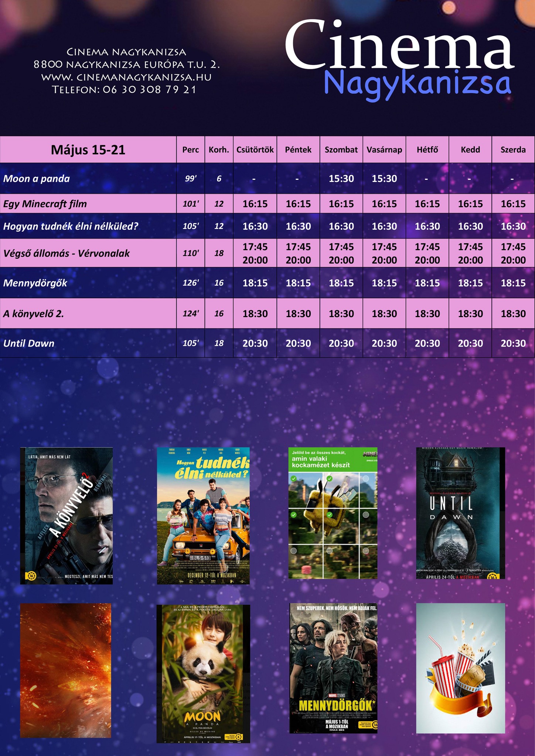Viewport: 535px width, 756px height.
Task: Click the fiery orange explosion poster
Action: pos(65,670)
